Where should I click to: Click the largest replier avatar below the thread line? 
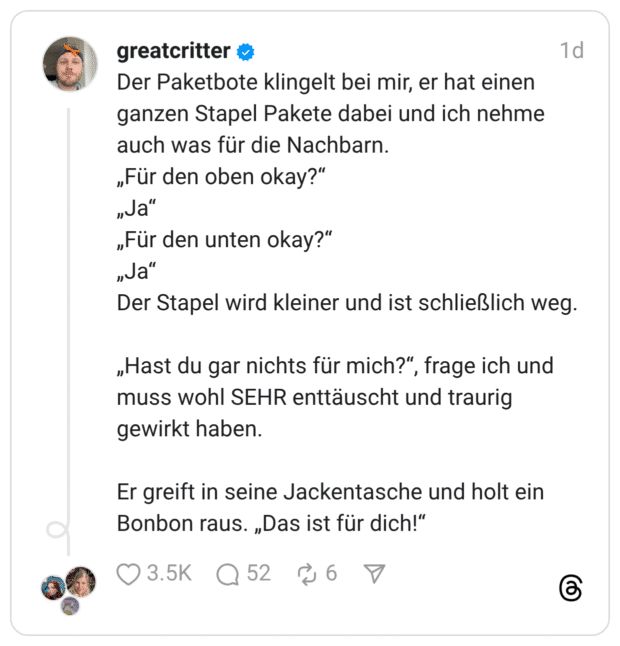click(81, 582)
